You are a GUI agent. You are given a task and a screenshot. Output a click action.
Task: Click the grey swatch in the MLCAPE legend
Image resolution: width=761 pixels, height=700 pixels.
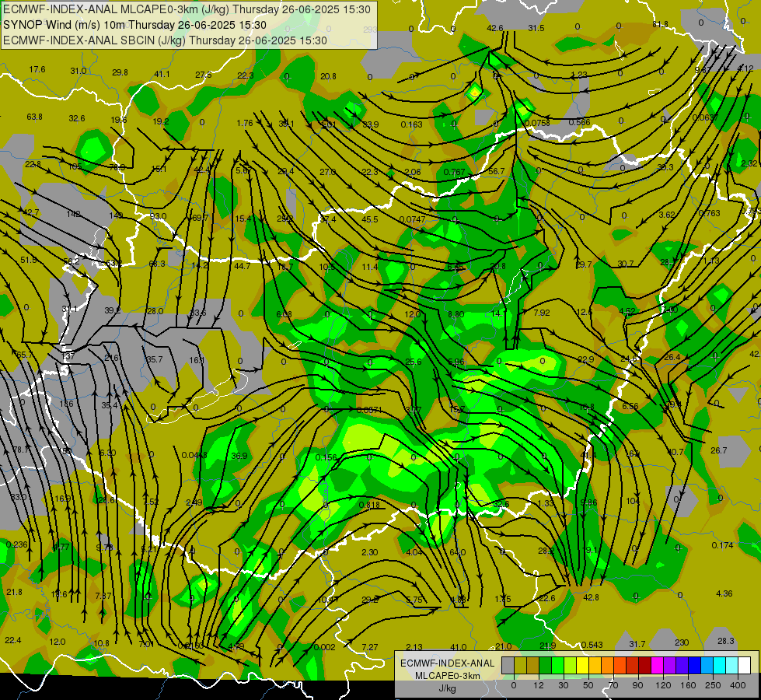click(x=508, y=665)
